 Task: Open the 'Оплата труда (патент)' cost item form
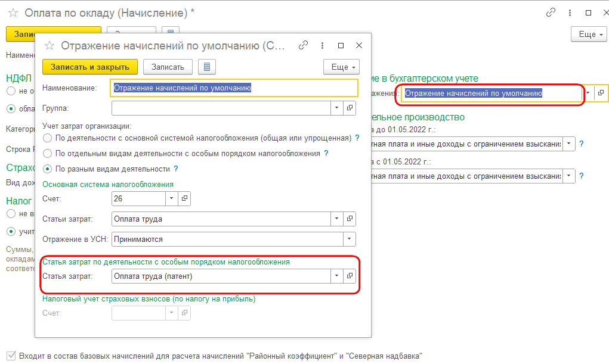350,276
